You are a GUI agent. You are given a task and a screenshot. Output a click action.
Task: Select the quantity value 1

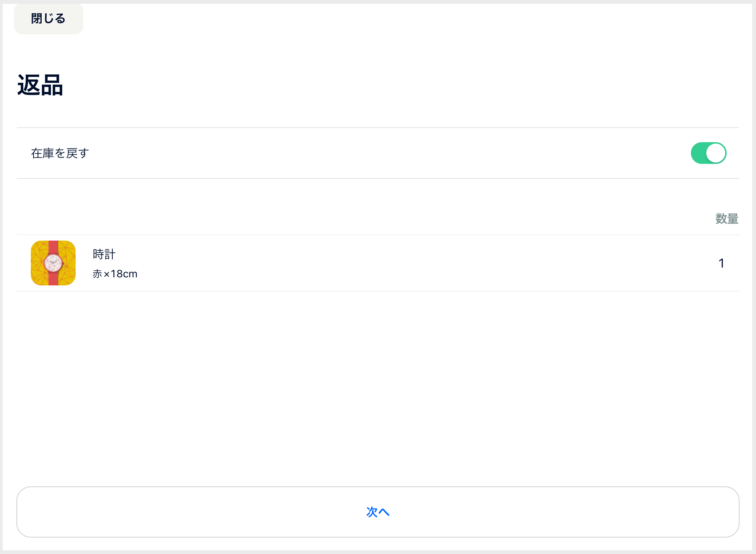(721, 263)
